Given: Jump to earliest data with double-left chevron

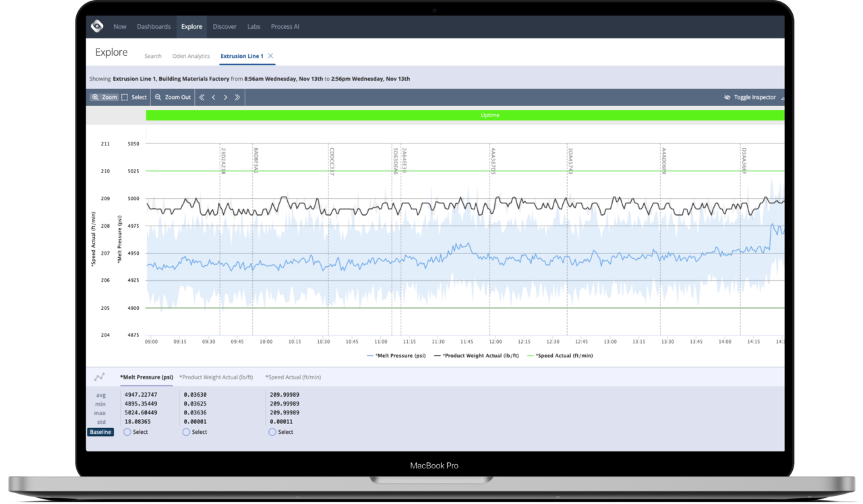Looking at the screenshot, I should click(202, 97).
